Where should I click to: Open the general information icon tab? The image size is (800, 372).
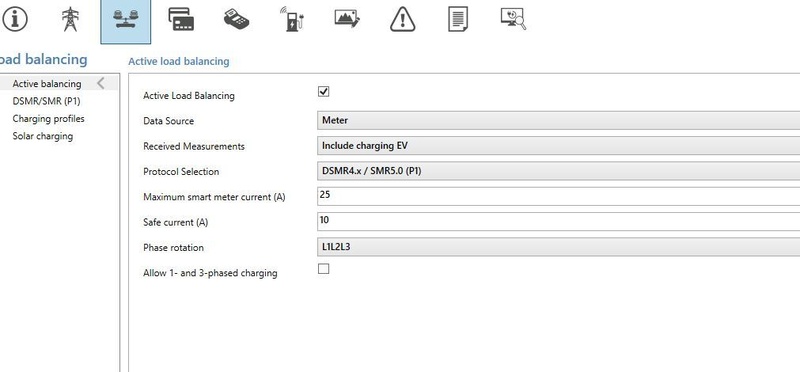pos(15,19)
